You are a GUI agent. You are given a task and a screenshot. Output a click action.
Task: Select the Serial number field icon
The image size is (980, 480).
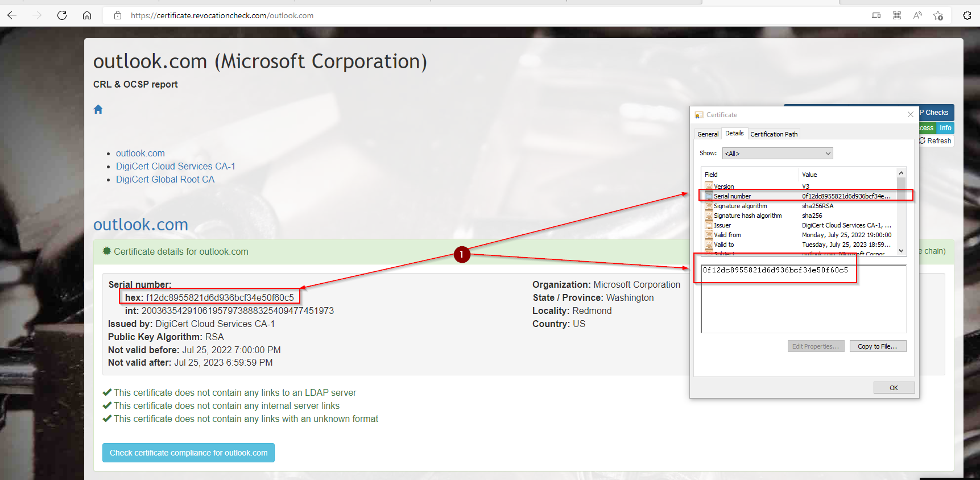point(709,196)
